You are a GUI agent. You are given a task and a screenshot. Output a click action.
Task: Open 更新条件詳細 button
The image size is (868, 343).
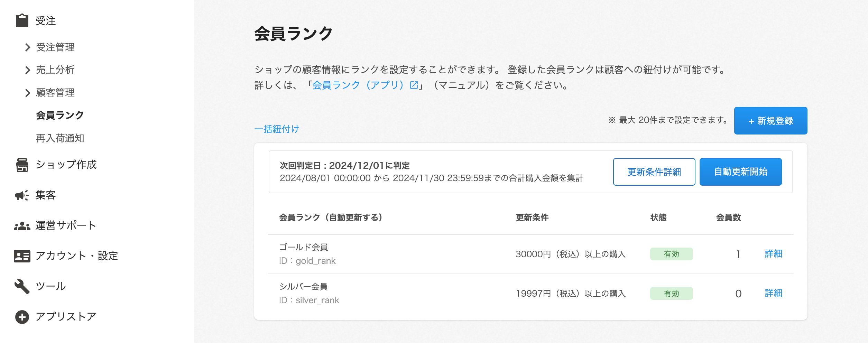654,172
